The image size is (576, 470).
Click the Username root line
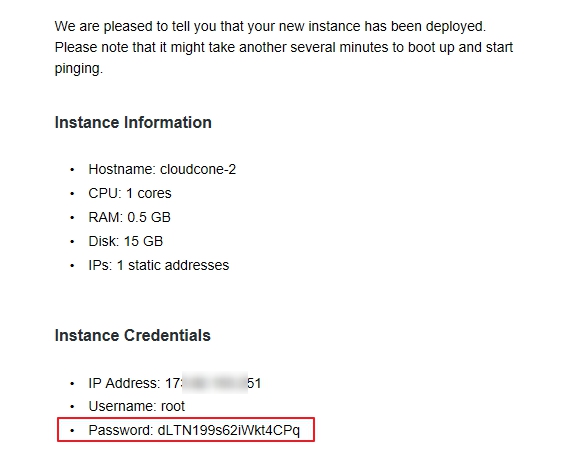[x=137, y=406]
